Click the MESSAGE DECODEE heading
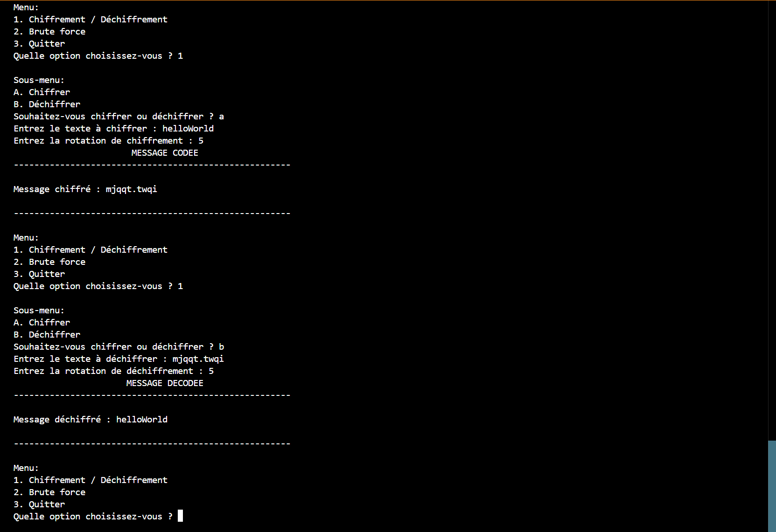This screenshot has height=532, width=776. (x=164, y=383)
